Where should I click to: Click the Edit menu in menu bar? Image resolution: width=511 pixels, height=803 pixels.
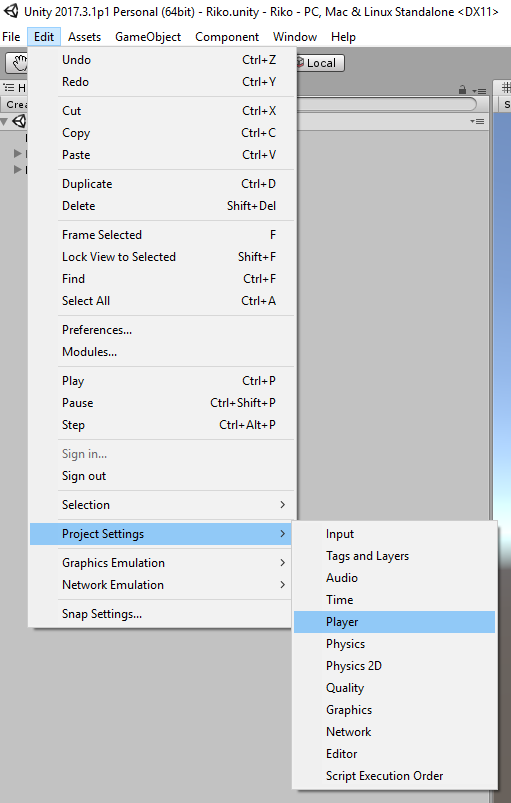click(x=44, y=37)
